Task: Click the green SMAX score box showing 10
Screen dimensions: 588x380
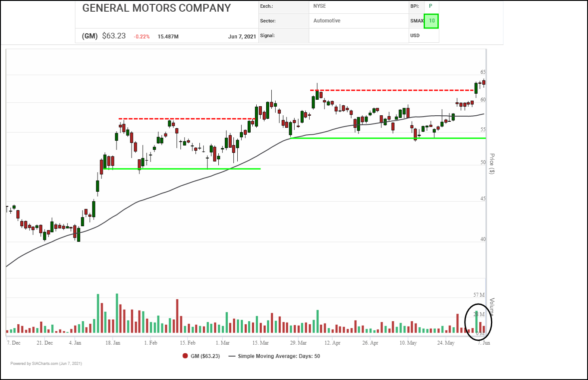Action: tap(431, 21)
